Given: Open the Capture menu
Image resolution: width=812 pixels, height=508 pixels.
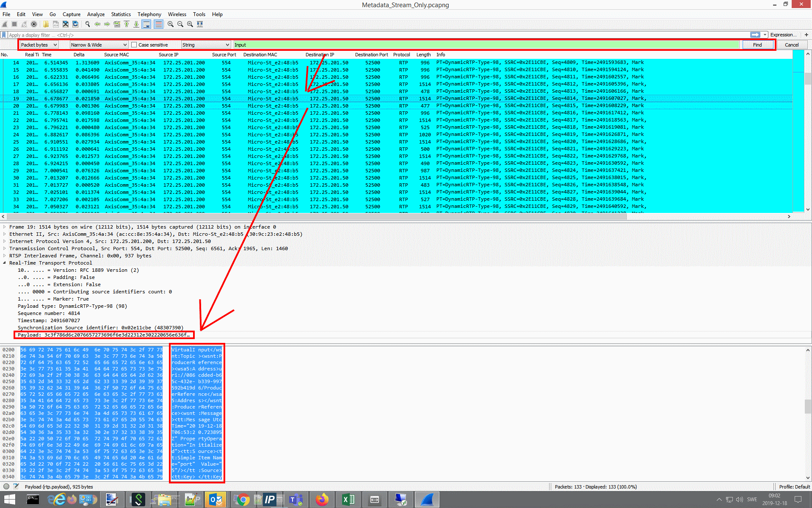Looking at the screenshot, I should [x=72, y=14].
